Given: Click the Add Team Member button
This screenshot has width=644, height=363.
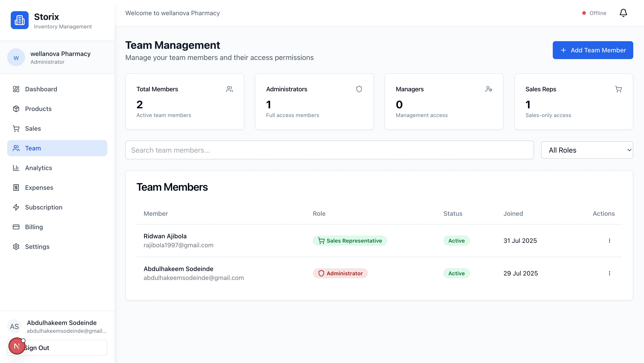Looking at the screenshot, I should pos(593,50).
